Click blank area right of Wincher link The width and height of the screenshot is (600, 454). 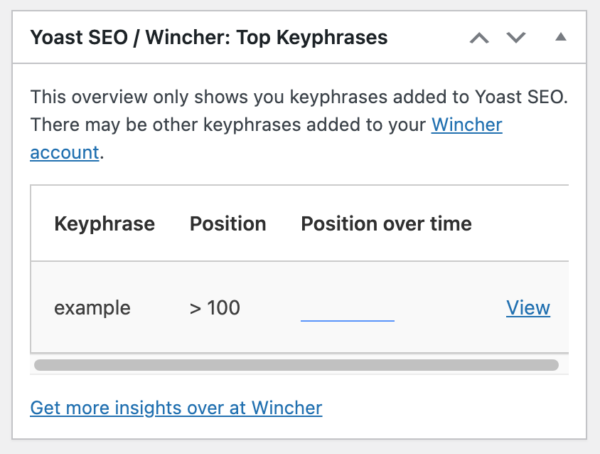pyautogui.click(x=450, y=408)
